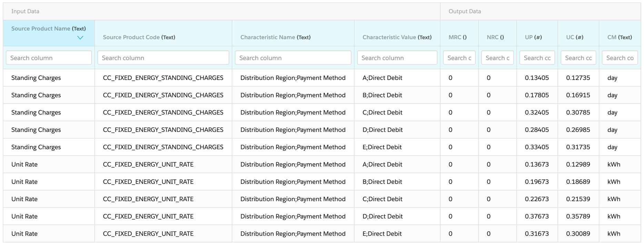The image size is (644, 245).
Task: Click D;Direct Debit in Unit Rate row
Action: pos(383,216)
